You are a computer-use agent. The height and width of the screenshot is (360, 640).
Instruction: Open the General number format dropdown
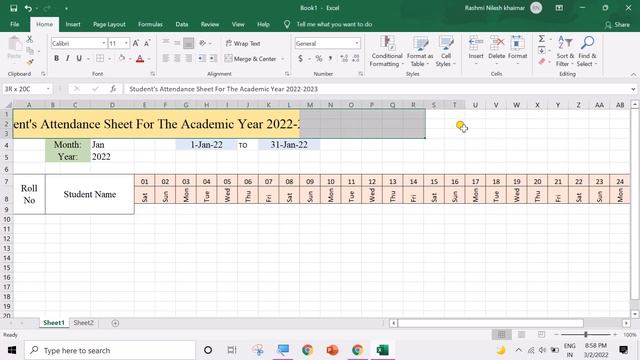[357, 43]
